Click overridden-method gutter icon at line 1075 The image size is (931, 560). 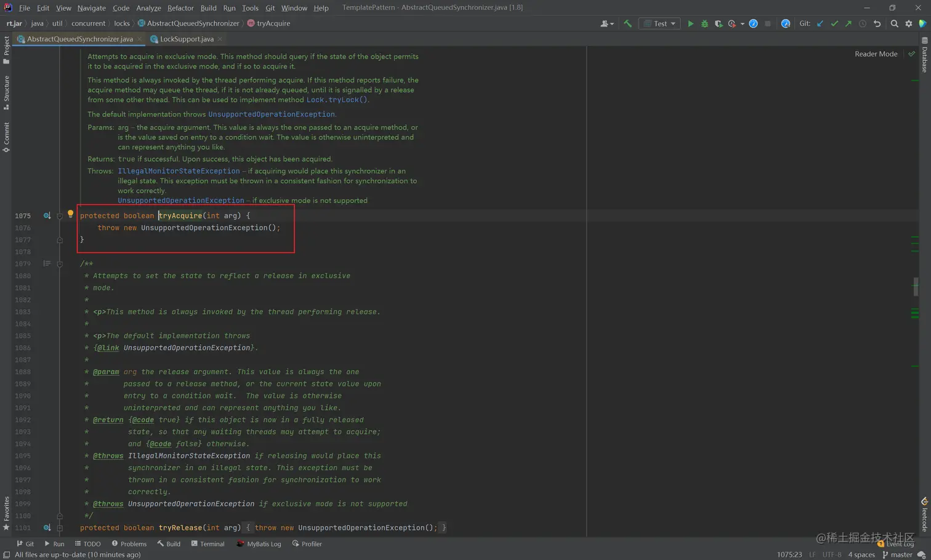click(47, 215)
